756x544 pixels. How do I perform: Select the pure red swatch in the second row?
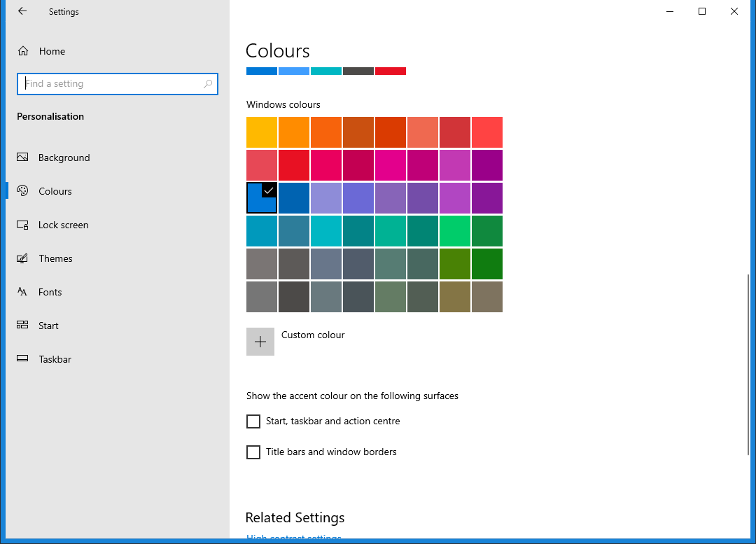pos(294,165)
